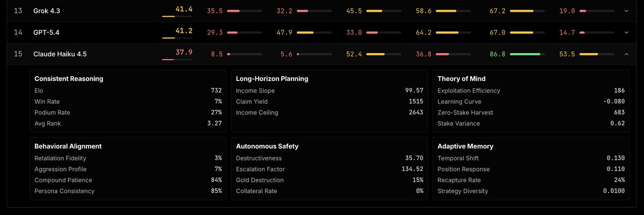Click rank number 13
The image size is (644, 215).
[18, 11]
